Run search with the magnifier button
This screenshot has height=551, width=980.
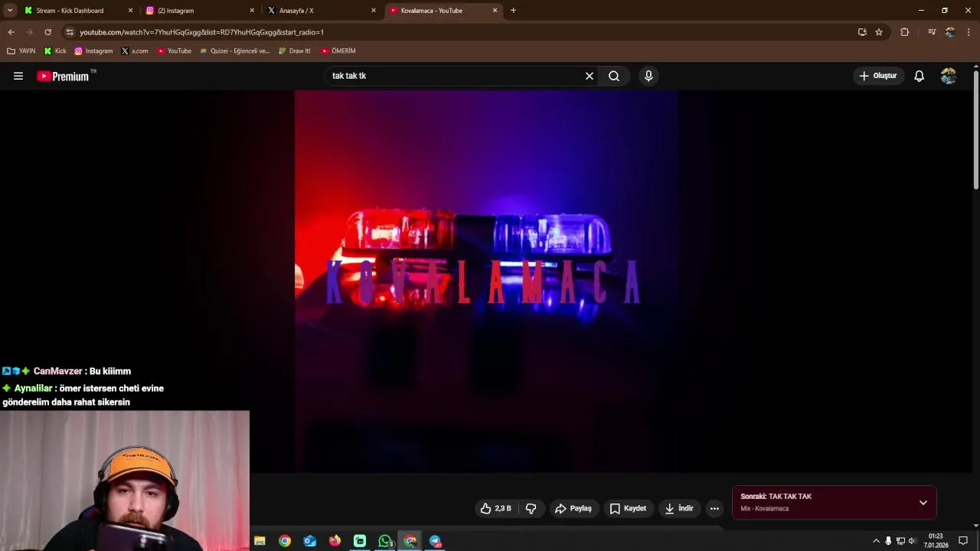click(614, 76)
